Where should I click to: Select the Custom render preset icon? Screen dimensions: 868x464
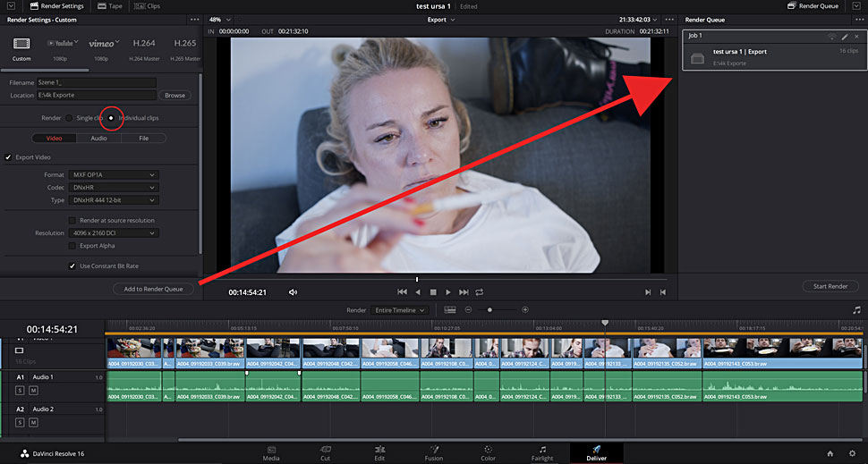21,44
